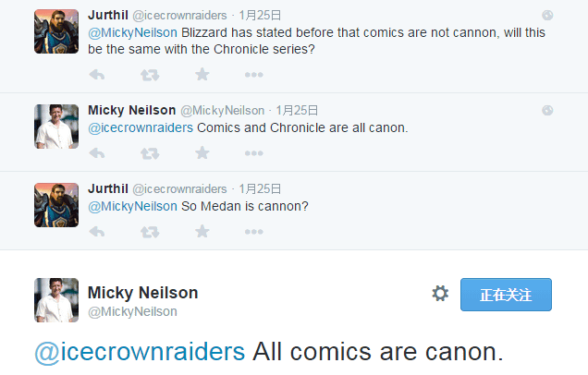
Task: Open more options on Jurthil's first tweet
Action: pos(254,75)
